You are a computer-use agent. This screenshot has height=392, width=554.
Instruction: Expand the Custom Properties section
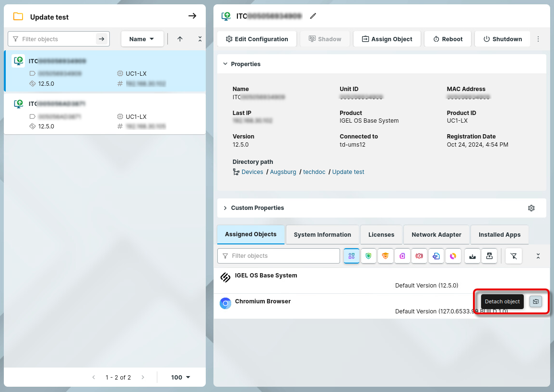225,208
